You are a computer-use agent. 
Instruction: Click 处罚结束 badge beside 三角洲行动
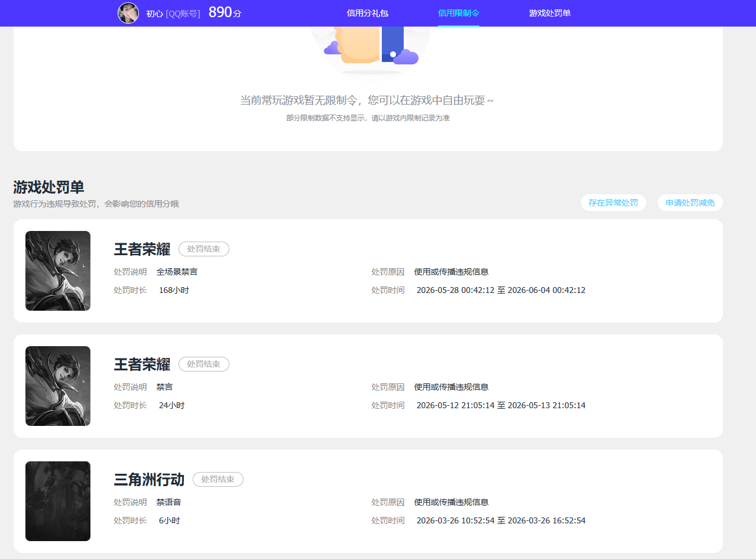(218, 480)
